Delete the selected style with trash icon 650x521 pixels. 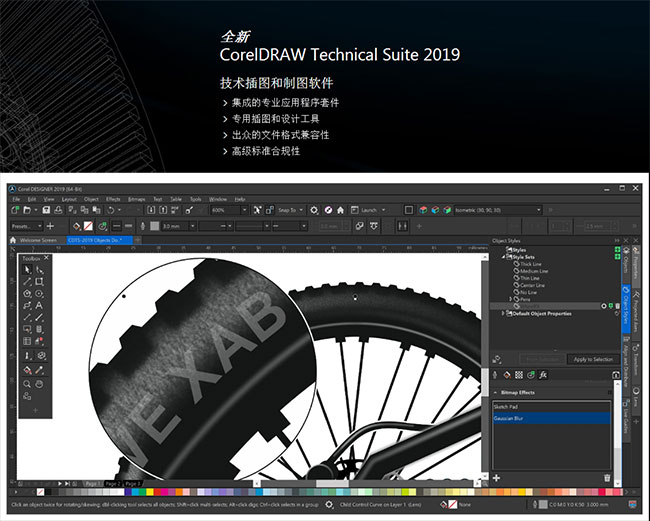[618, 306]
